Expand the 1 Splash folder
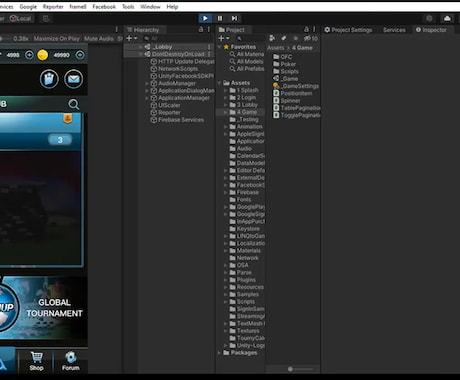This screenshot has height=380, width=460. pyautogui.click(x=226, y=90)
